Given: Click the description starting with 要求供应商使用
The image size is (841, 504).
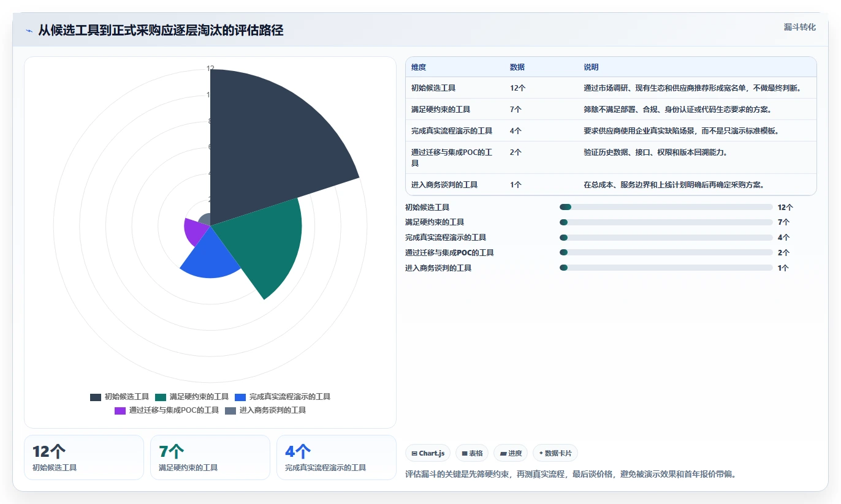Looking at the screenshot, I should (x=681, y=131).
